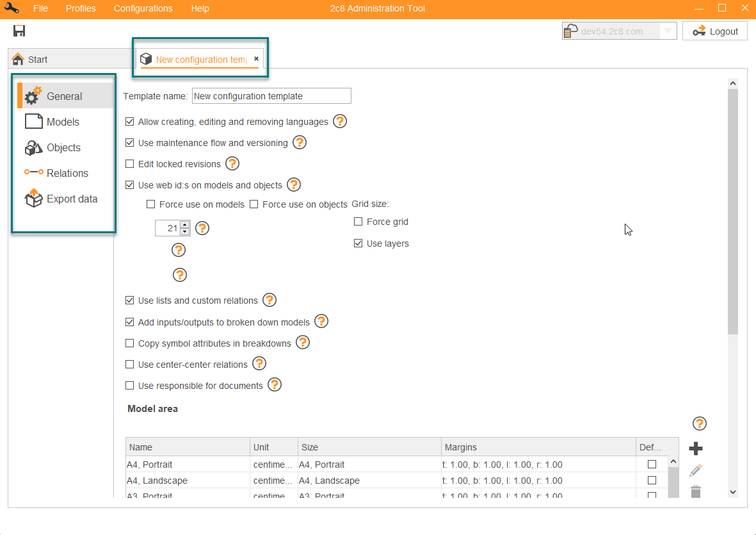
Task: Open help for responsible for documents
Action: (x=275, y=385)
